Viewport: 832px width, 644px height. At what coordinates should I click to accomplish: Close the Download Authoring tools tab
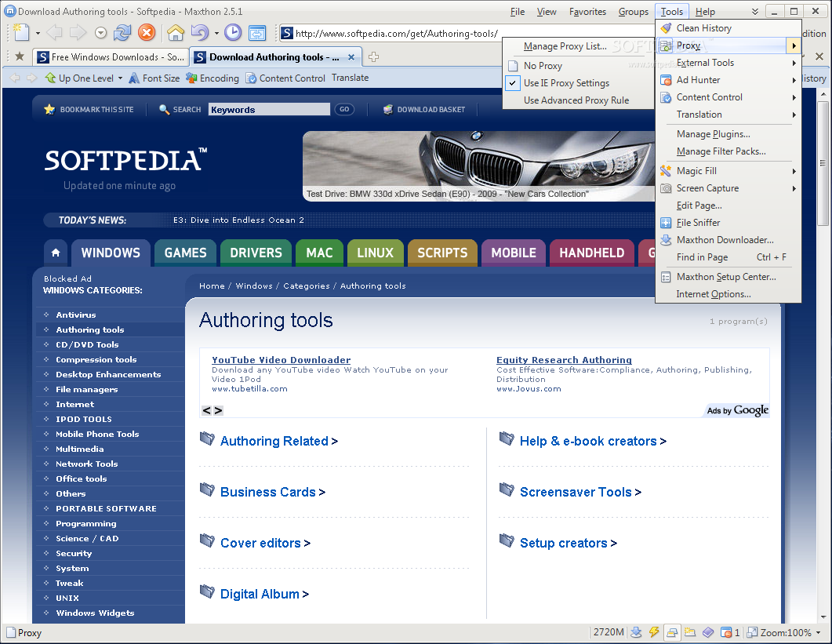(351, 56)
